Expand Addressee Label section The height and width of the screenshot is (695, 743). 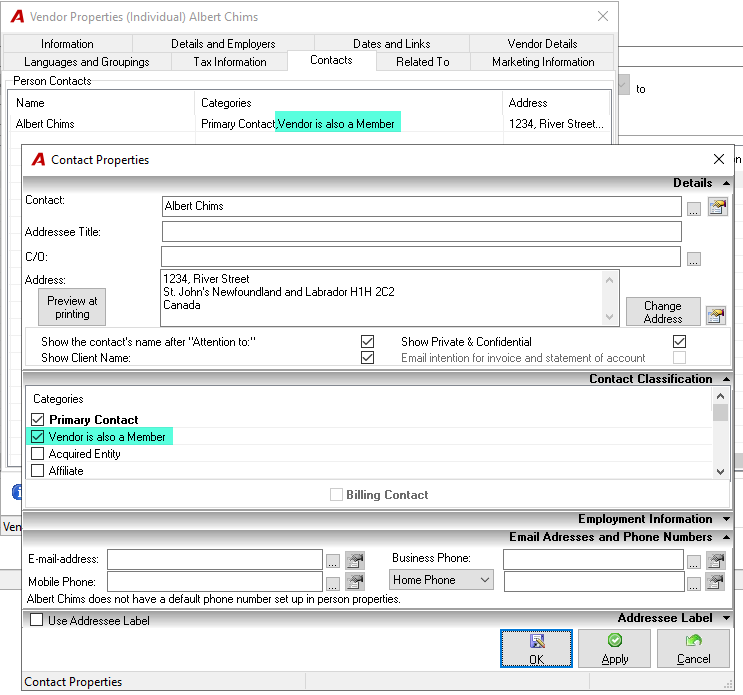click(726, 618)
